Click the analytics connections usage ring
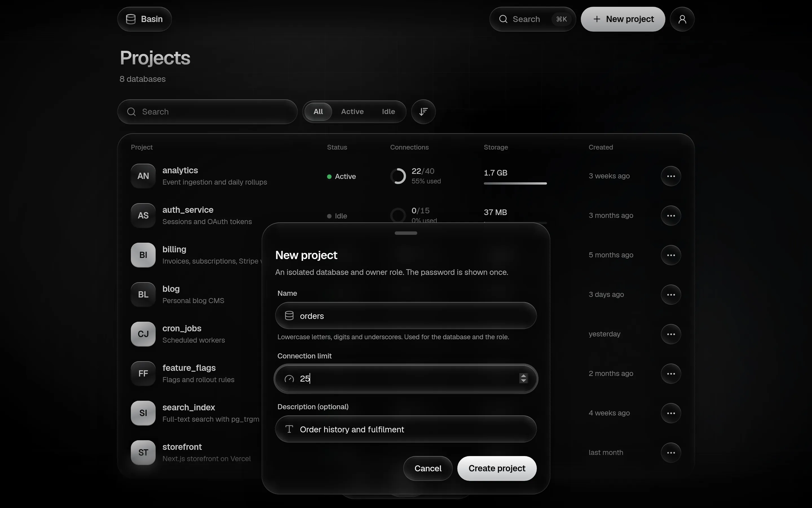812x508 pixels. (398, 176)
